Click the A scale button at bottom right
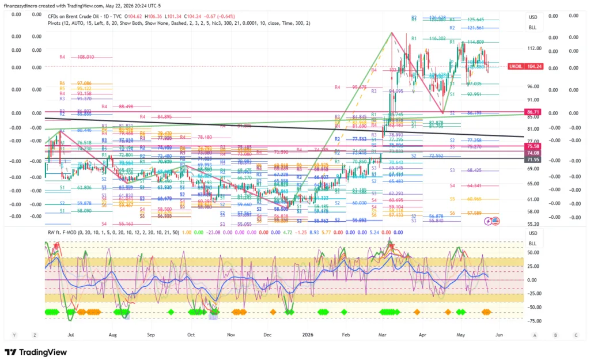This screenshot has width=590, height=364. tap(535, 335)
